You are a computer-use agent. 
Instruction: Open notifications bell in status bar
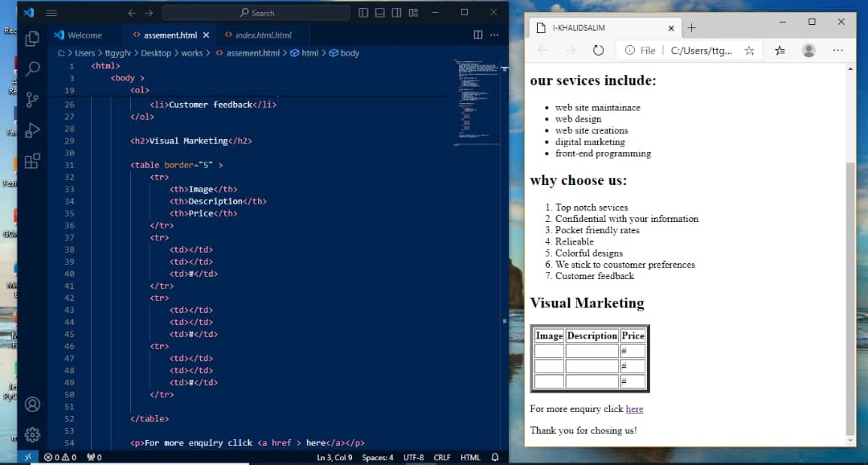tap(495, 457)
